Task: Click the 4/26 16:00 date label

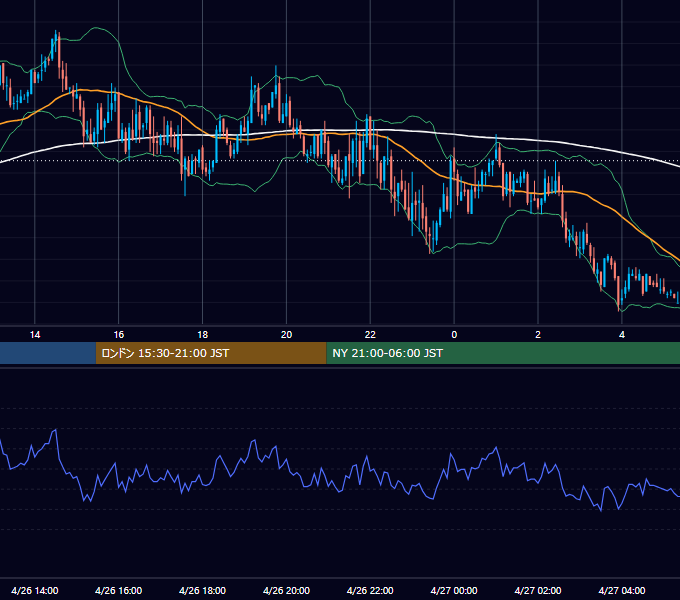Action: coord(118,590)
